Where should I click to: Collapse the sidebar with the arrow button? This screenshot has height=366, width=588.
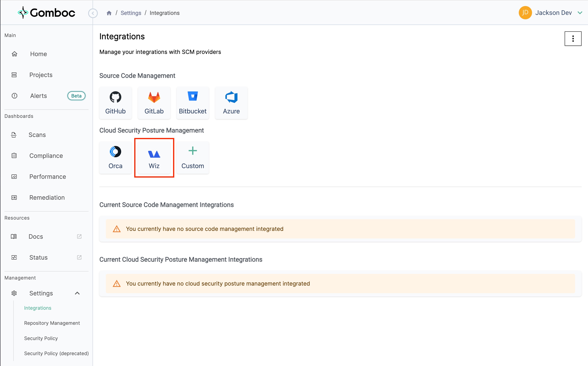(x=93, y=13)
